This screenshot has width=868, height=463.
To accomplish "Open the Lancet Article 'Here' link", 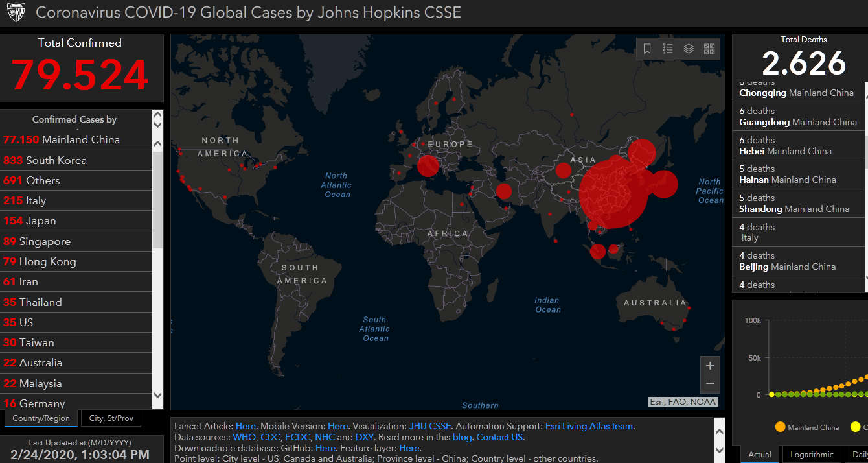I will 246,426.
